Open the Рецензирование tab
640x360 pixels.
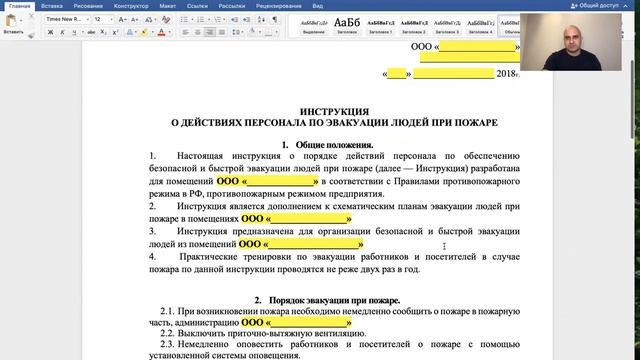click(279, 6)
